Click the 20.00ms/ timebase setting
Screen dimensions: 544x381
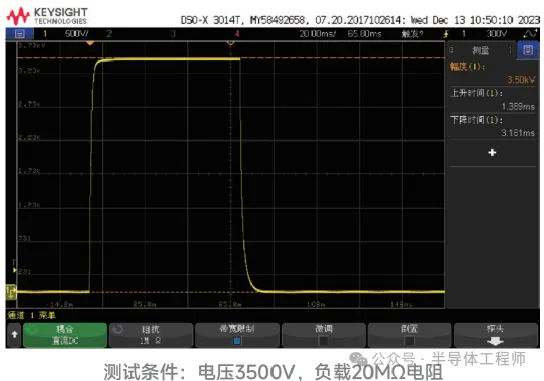coord(317,34)
